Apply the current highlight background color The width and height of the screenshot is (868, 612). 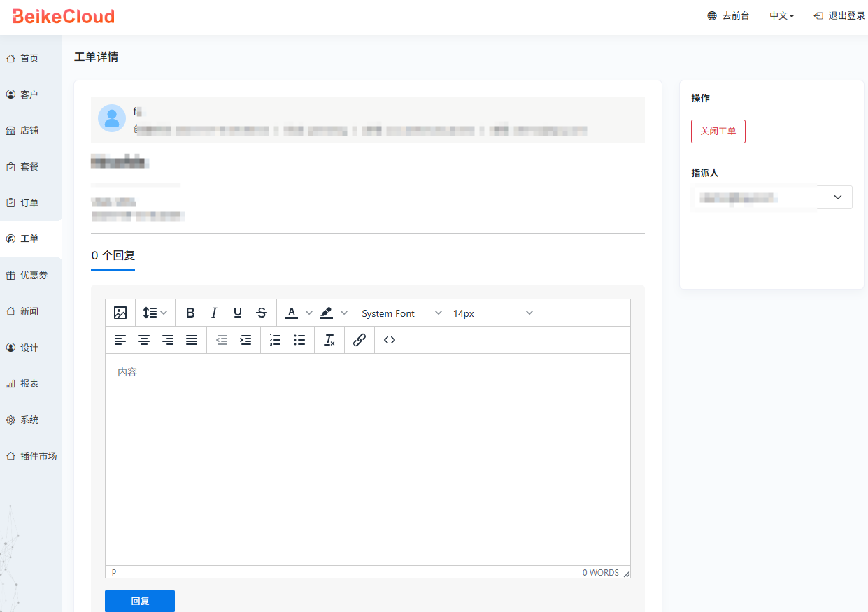(327, 313)
